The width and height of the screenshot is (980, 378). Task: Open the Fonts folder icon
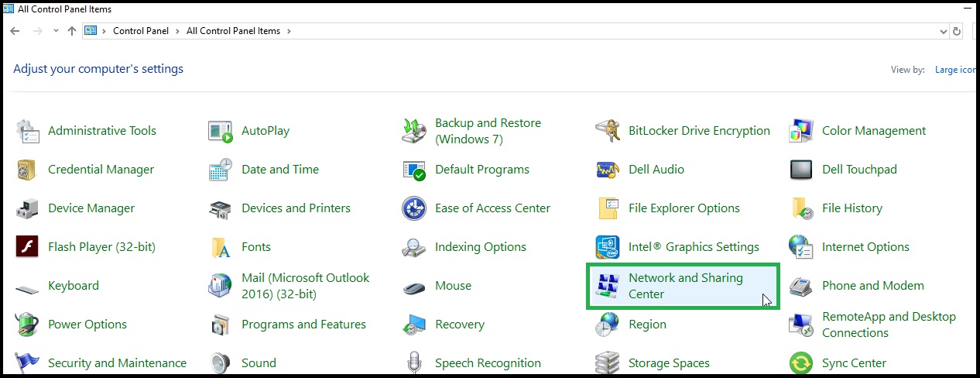point(221,247)
